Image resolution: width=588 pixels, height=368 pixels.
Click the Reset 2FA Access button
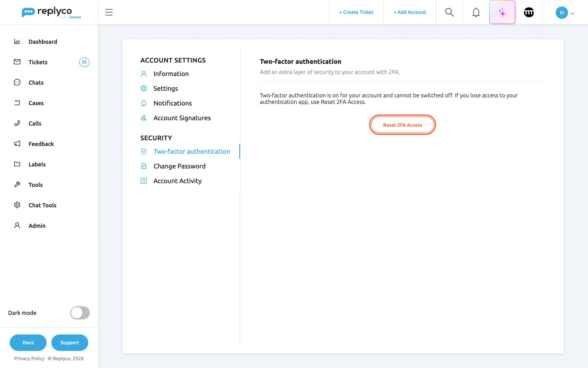pyautogui.click(x=402, y=125)
